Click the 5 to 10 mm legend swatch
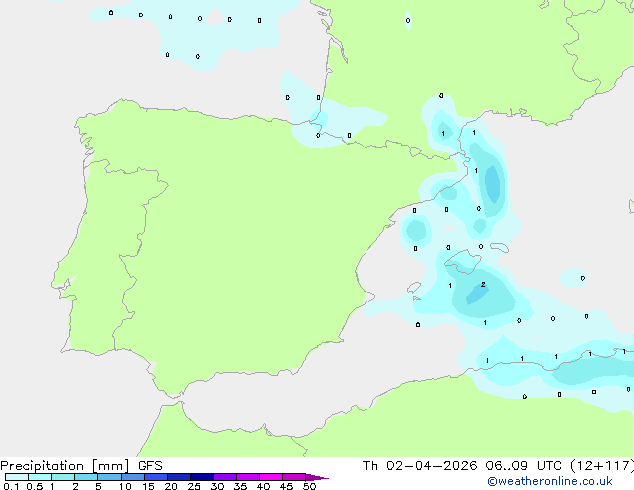This screenshot has width=634, height=490. pos(109,477)
